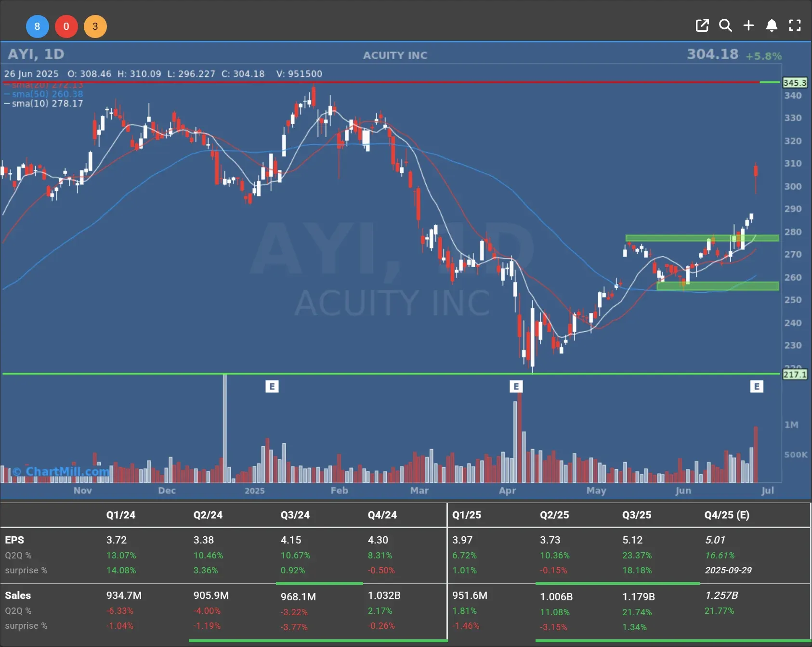Image resolution: width=812 pixels, height=647 pixels.
Task: Click the Q2/25 EPS surprise -0.15%
Action: click(553, 570)
